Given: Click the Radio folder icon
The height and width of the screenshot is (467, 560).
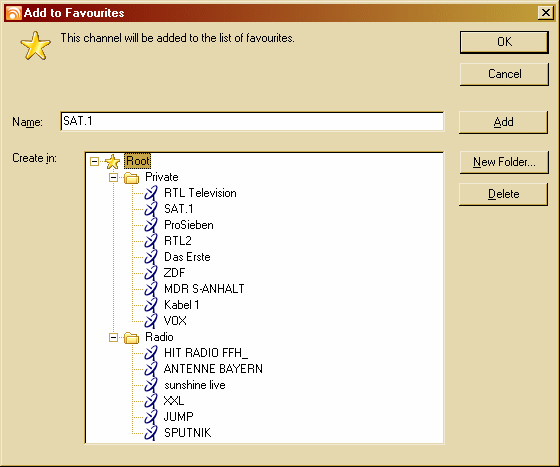Looking at the screenshot, I should (x=131, y=337).
